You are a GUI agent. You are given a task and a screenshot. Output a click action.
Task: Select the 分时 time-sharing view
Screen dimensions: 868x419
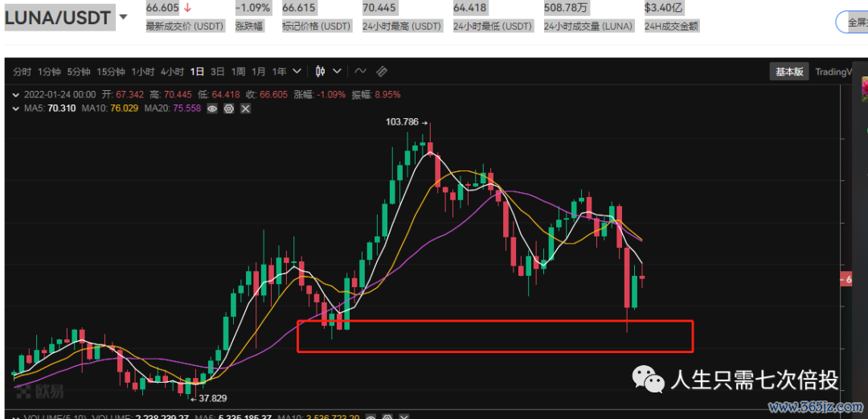click(23, 72)
